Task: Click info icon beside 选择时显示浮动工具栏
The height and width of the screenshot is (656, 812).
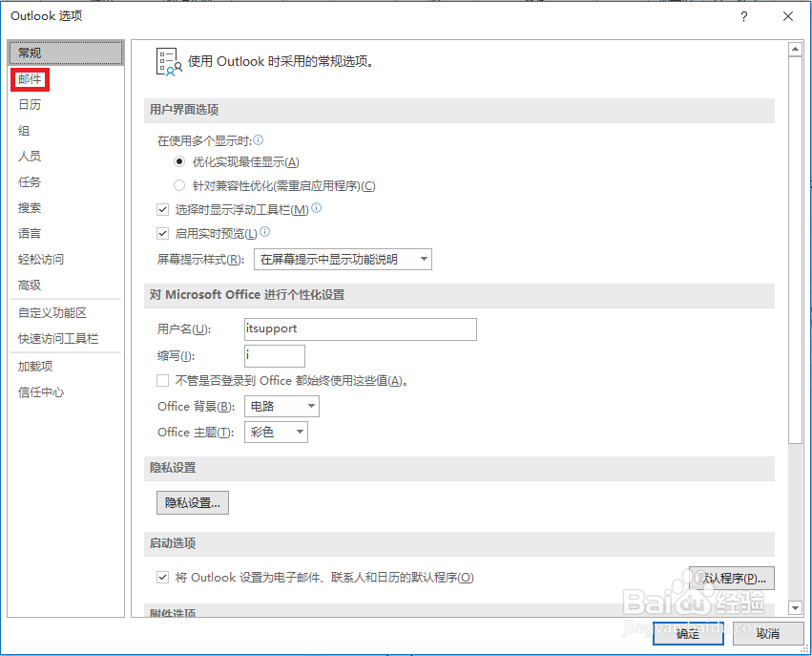Action: coord(316,208)
